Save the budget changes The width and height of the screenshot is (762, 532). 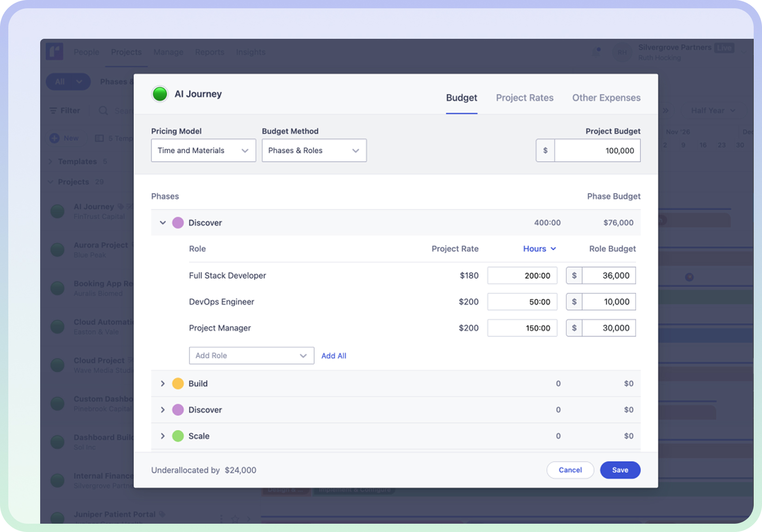[620, 470]
